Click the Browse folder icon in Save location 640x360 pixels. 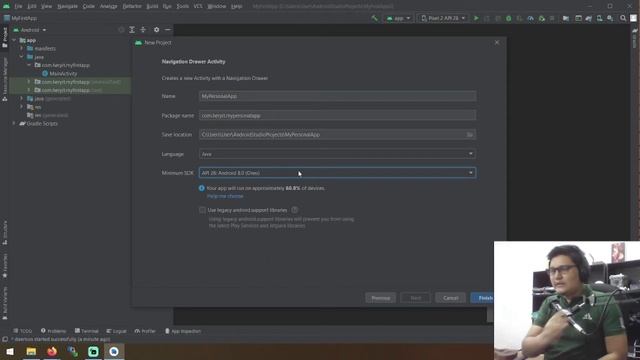point(469,135)
